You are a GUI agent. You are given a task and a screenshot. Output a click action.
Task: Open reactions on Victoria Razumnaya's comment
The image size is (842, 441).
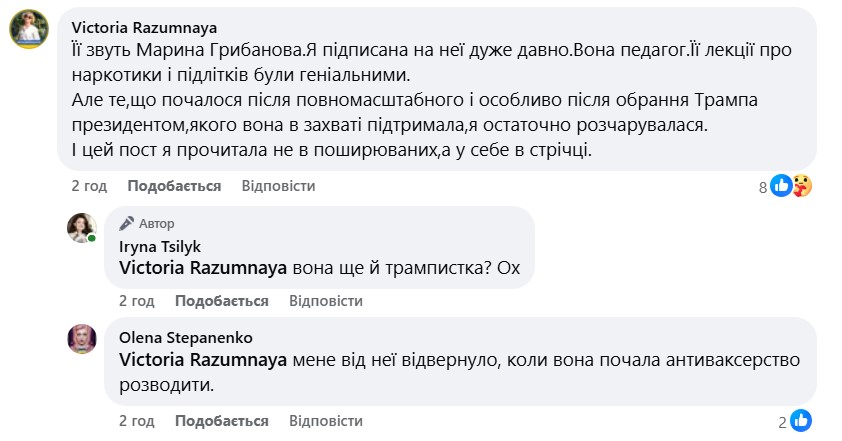coord(791,185)
